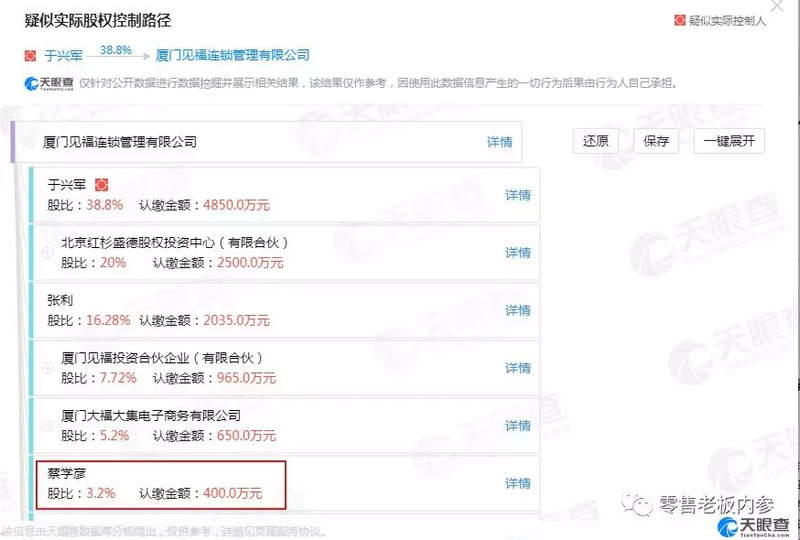Click the 16.28% share ratio value

108,321
